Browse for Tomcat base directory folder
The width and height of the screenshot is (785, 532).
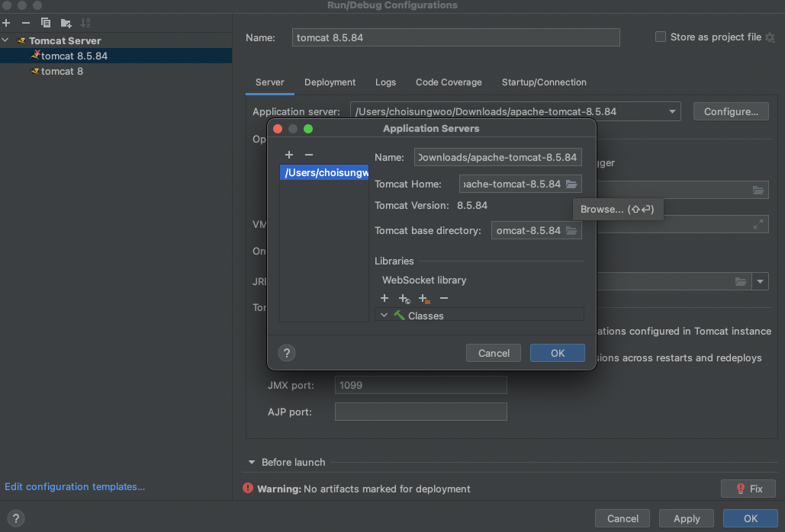pyautogui.click(x=571, y=230)
